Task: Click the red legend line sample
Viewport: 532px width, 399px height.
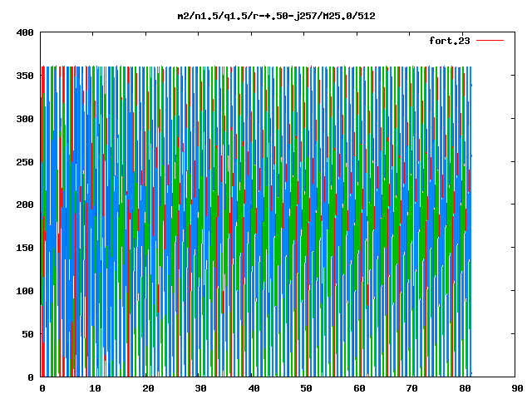Action: click(x=490, y=41)
